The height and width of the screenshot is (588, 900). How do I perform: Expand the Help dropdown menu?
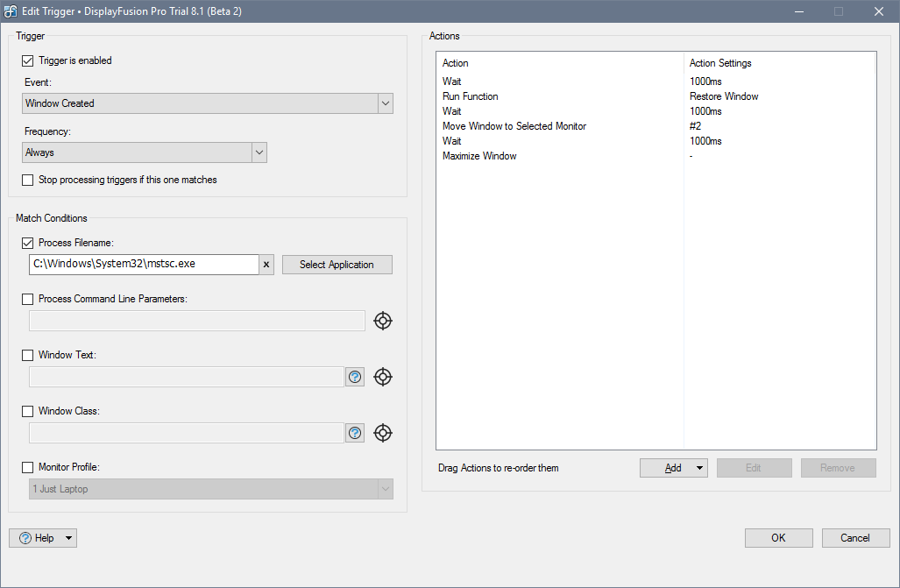click(x=43, y=538)
